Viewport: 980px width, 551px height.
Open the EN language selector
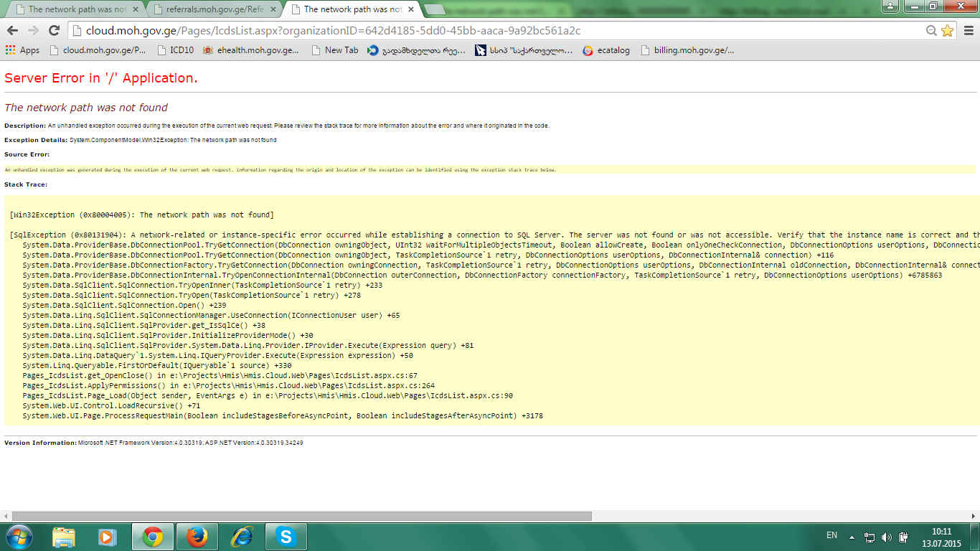(x=831, y=535)
